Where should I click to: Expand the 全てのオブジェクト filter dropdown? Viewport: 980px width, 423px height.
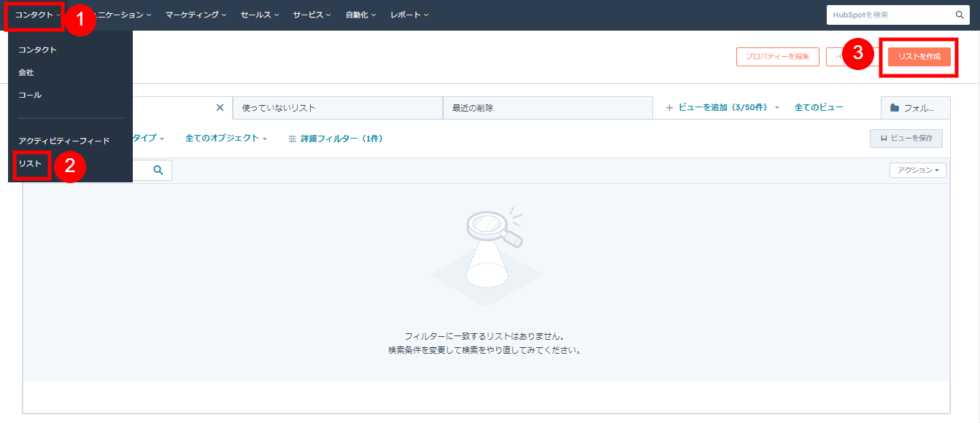(x=226, y=138)
